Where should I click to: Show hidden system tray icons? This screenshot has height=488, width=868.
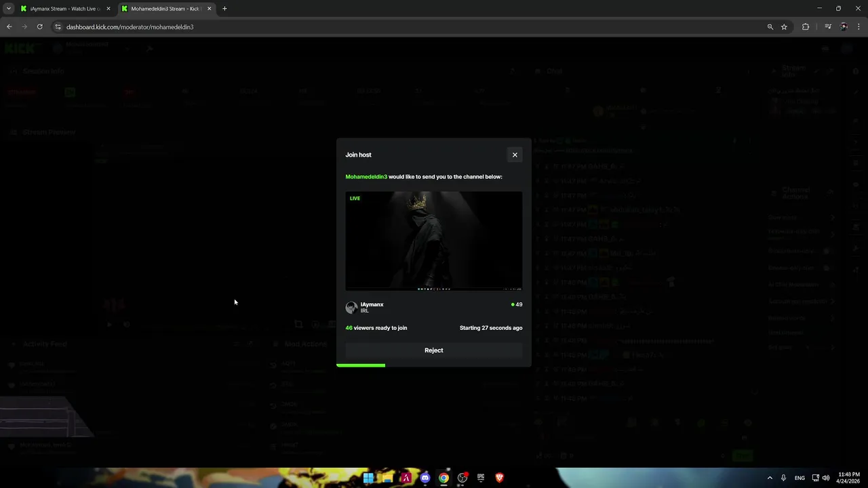coord(770,478)
